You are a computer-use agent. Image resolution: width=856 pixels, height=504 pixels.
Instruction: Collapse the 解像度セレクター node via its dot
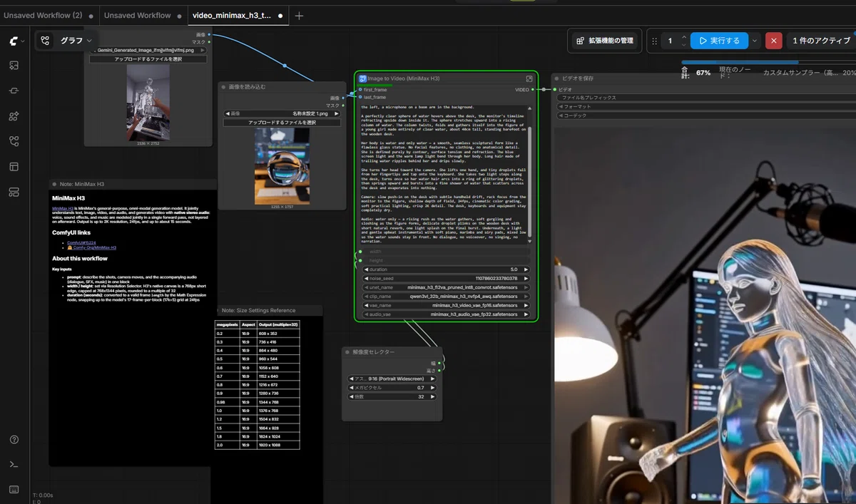coord(347,351)
